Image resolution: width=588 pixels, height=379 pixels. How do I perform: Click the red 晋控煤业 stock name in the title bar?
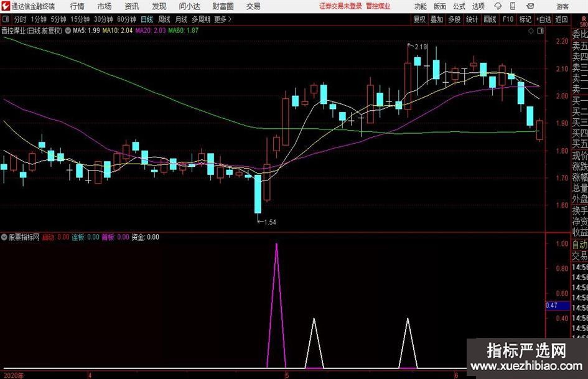378,6
